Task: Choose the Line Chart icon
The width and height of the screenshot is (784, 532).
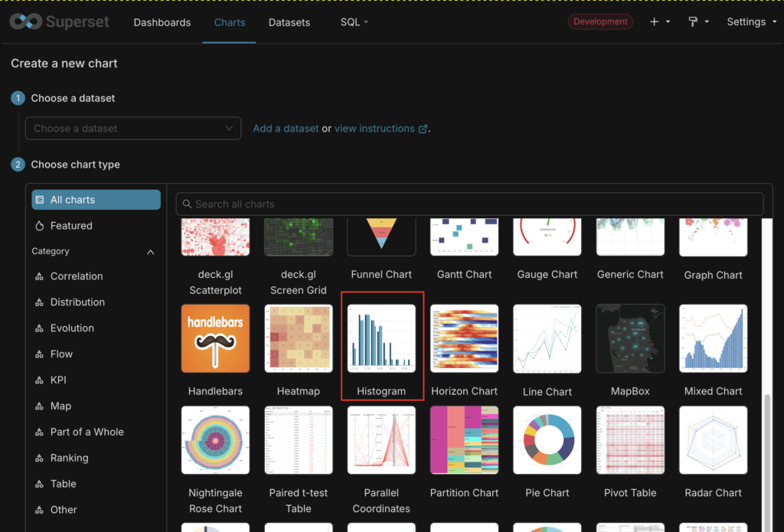Action: 547,338
